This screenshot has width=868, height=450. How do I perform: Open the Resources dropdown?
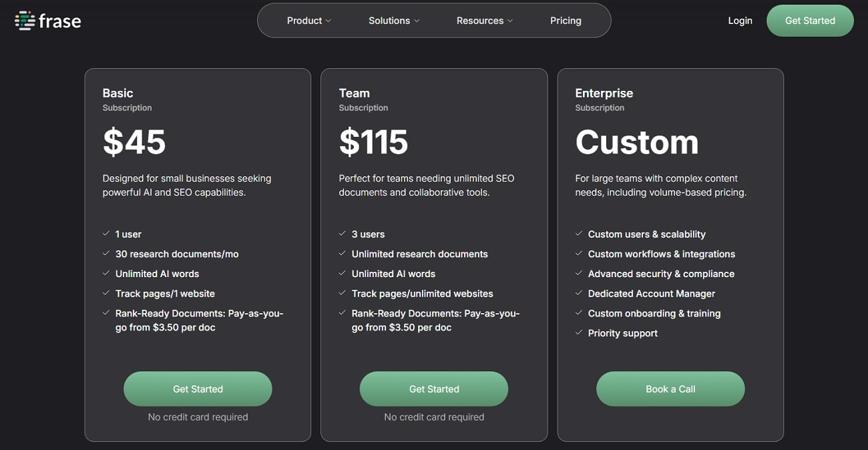click(x=484, y=20)
